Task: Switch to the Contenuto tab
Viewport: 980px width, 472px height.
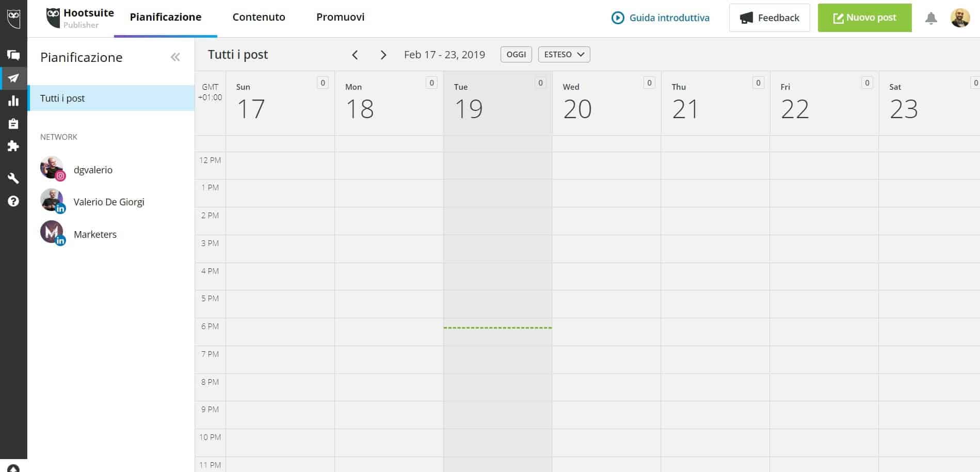Action: coord(259,17)
